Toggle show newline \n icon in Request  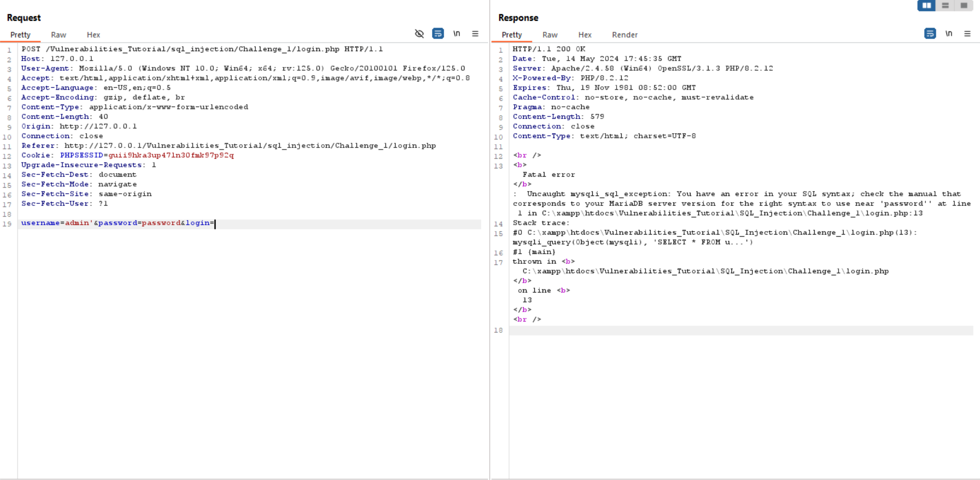click(457, 34)
